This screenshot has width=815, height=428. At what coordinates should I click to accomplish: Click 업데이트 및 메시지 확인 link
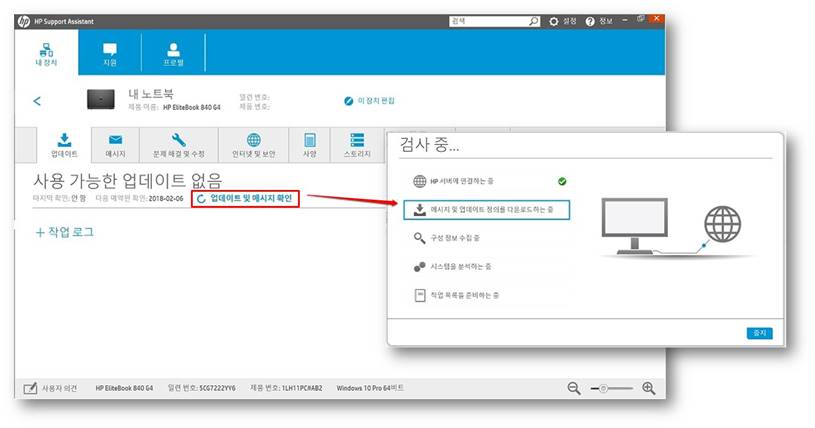[x=251, y=198]
